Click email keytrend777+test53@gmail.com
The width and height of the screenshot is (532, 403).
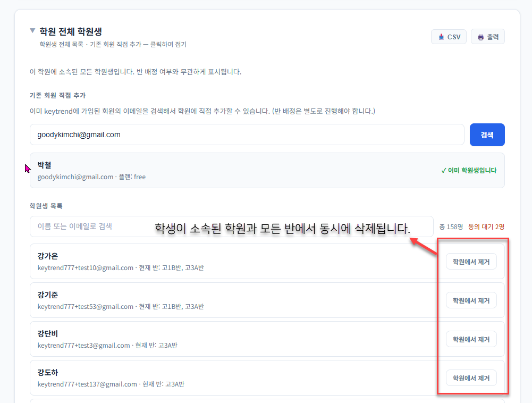(85, 306)
